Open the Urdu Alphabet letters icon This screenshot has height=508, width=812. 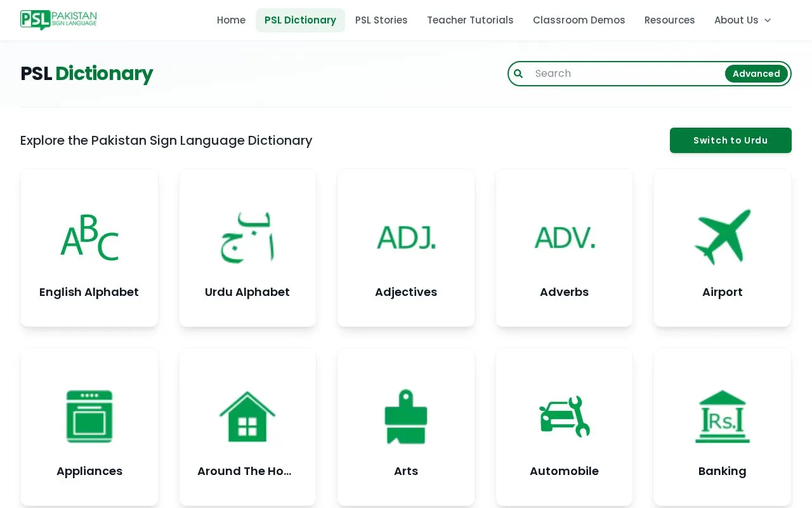[247, 237]
